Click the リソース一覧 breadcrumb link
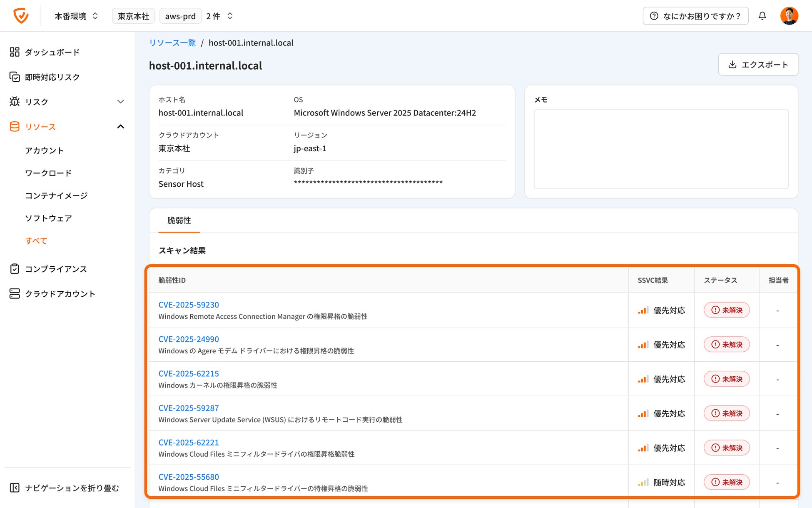 pos(172,43)
